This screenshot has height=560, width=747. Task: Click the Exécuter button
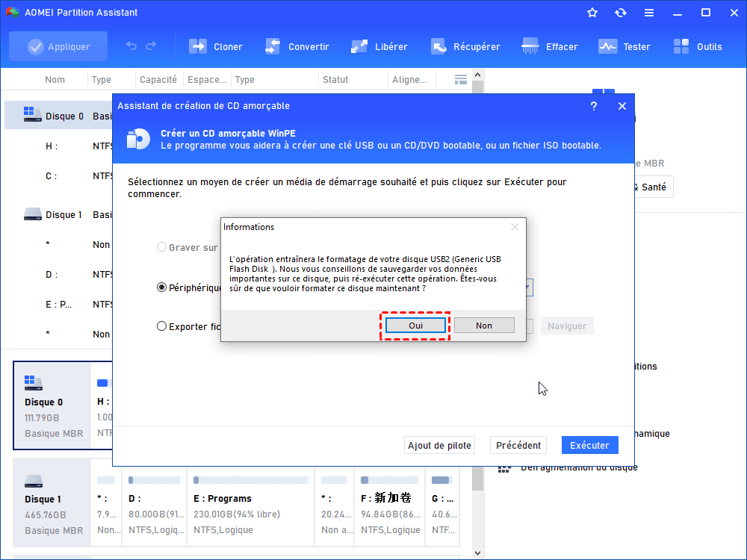tap(590, 445)
